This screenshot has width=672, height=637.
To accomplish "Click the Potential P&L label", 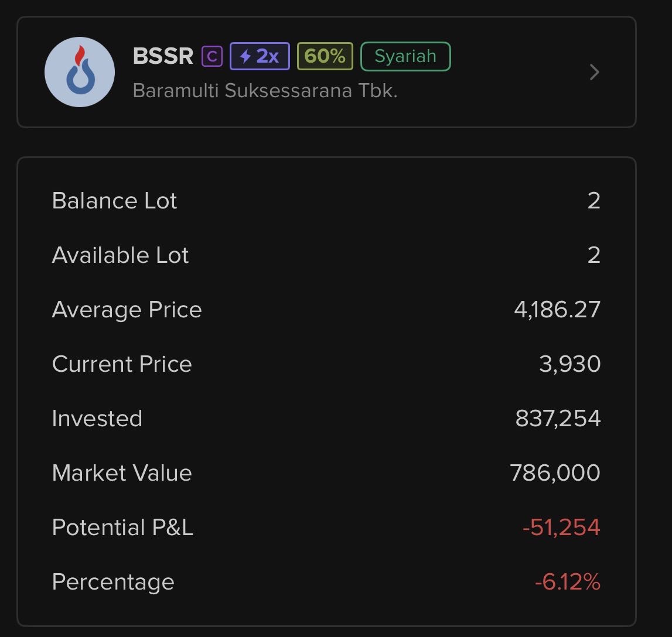I will pos(122,528).
